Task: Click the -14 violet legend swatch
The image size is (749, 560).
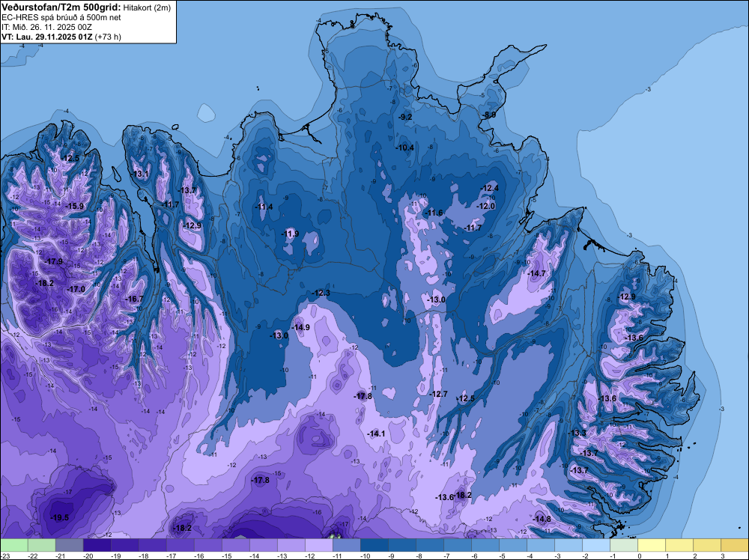Action: point(264,545)
